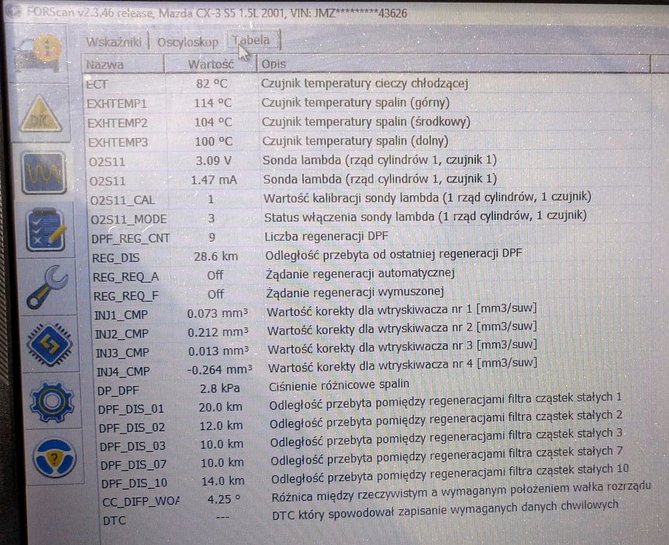Click the 2.8 kPa value cell

point(220,388)
